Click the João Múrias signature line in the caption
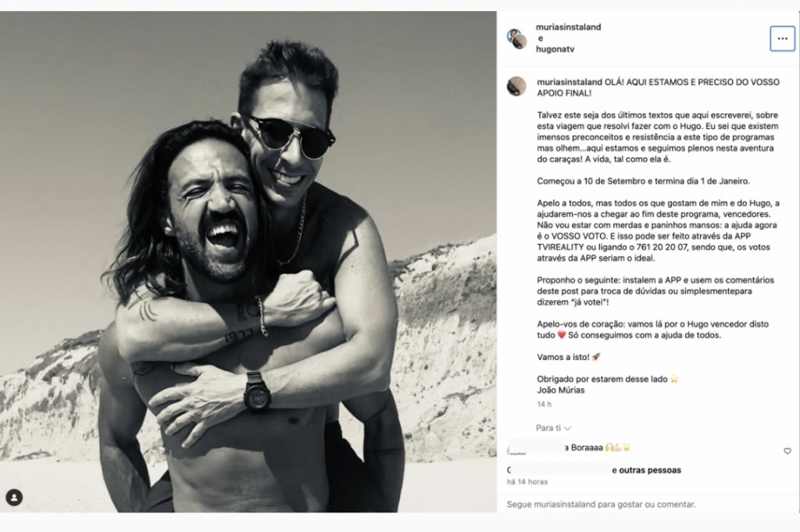This screenshot has width=800, height=532. 561,390
